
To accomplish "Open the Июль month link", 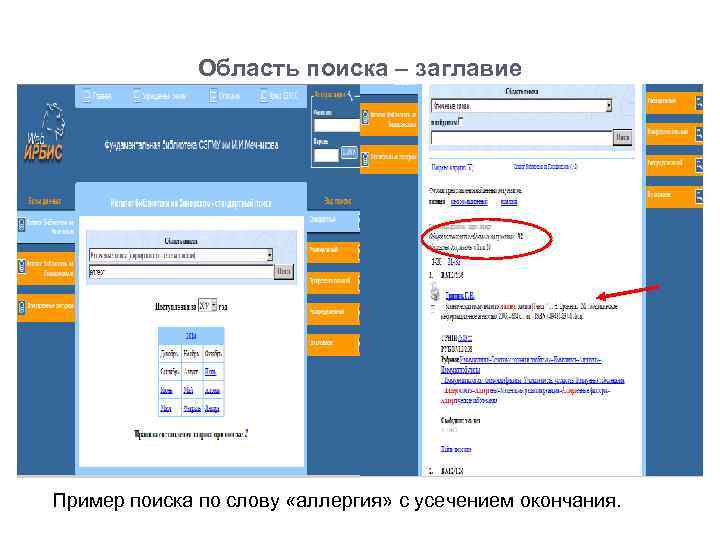I will click(210, 372).
